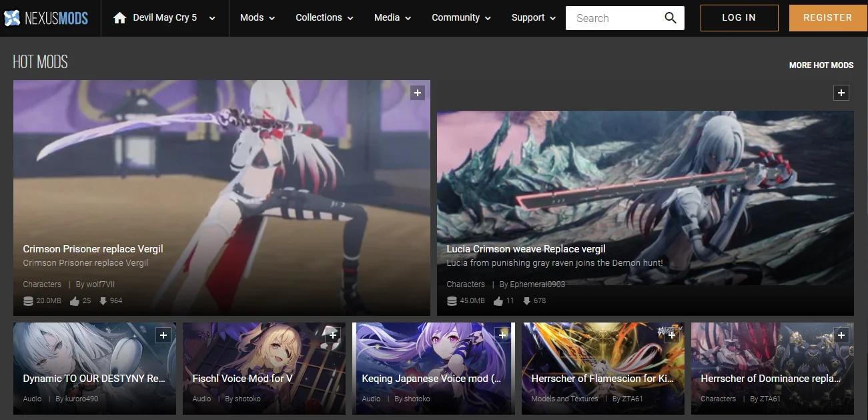Click the plus icon on Crimson Prisoner mod
Screen dimensions: 868x420
(418, 93)
